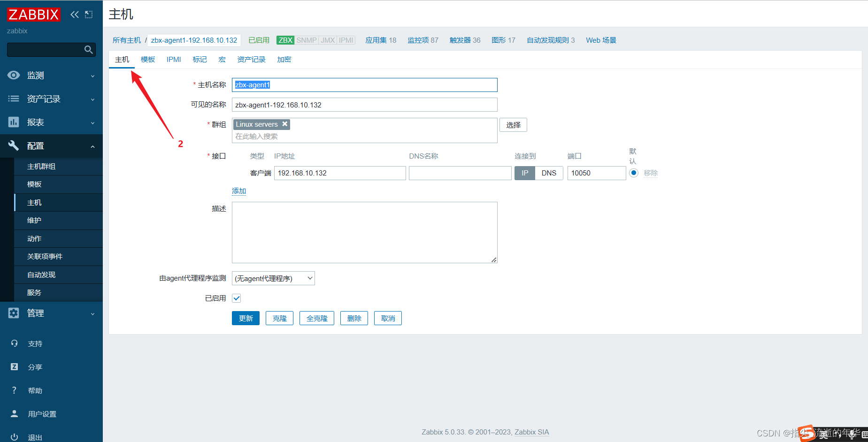
Task: Click the 取消 button
Action: tap(388, 318)
